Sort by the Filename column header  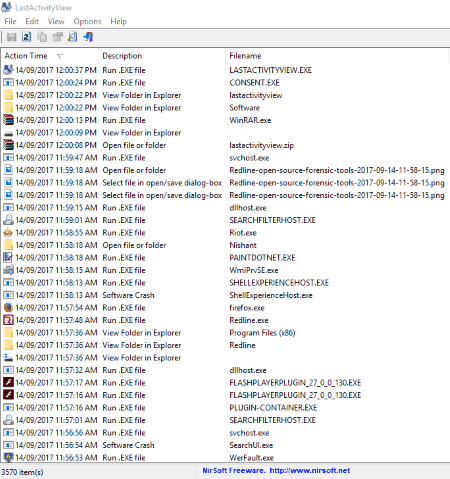pyautogui.click(x=337, y=56)
